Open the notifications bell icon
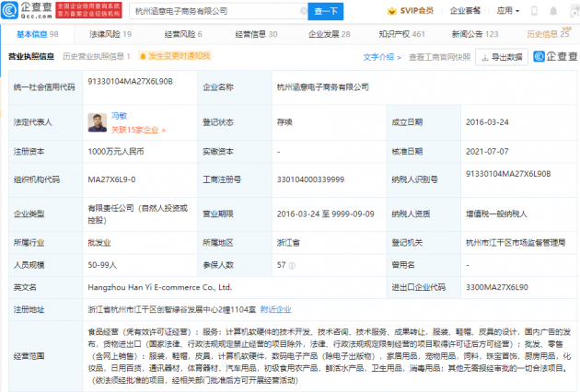The height and width of the screenshot is (392, 580). [553, 11]
